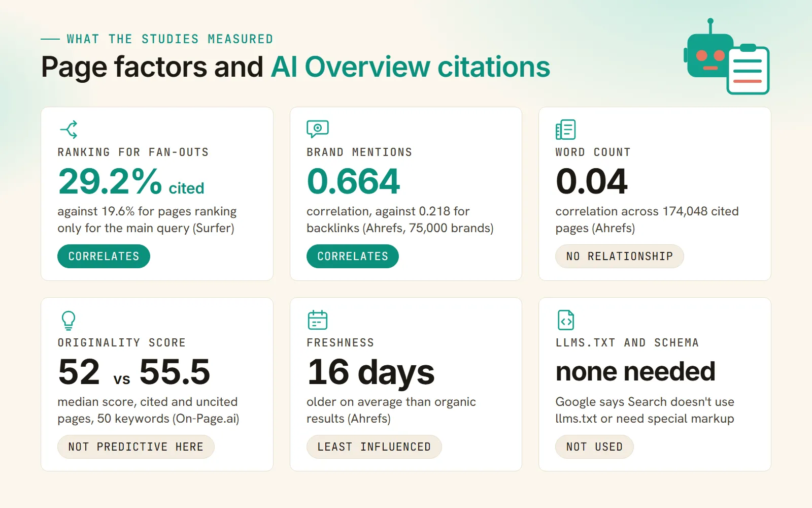Viewport: 812px width, 508px height.
Task: Click the robot with clipboard illustration
Action: pos(727,56)
